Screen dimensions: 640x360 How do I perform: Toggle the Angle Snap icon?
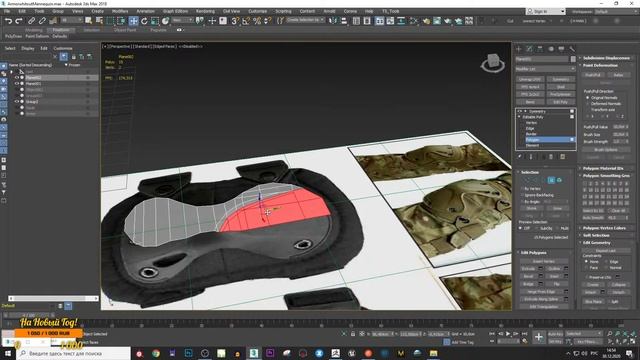pyautogui.click(x=246, y=21)
